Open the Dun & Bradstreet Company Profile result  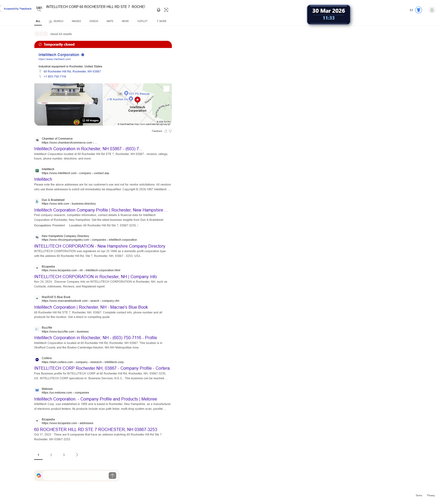pyautogui.click(x=100, y=210)
